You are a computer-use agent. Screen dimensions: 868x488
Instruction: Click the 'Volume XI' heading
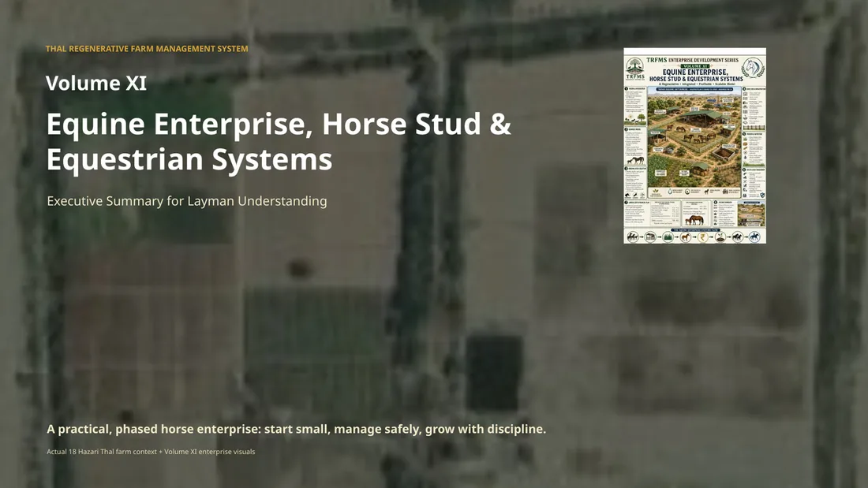click(96, 83)
